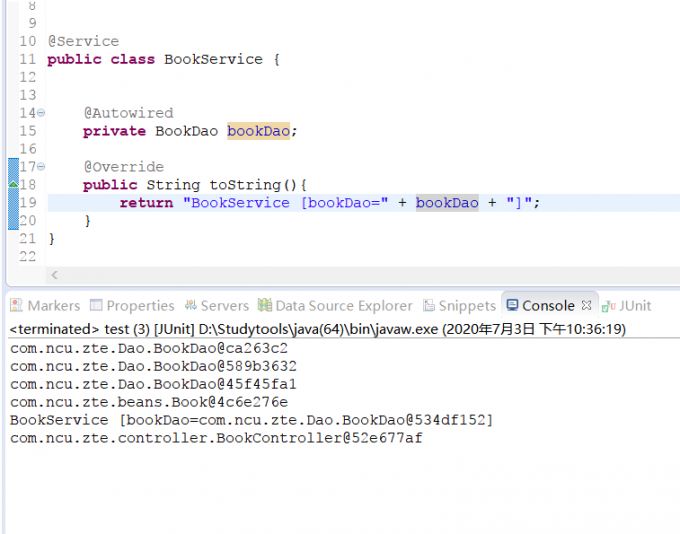The image size is (680, 534).
Task: Click the Console view icon
Action: 512,306
